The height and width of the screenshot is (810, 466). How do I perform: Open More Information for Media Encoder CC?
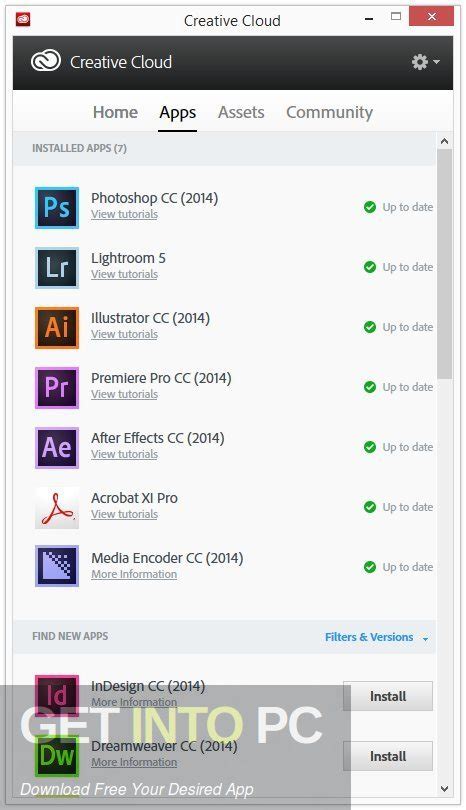(134, 574)
